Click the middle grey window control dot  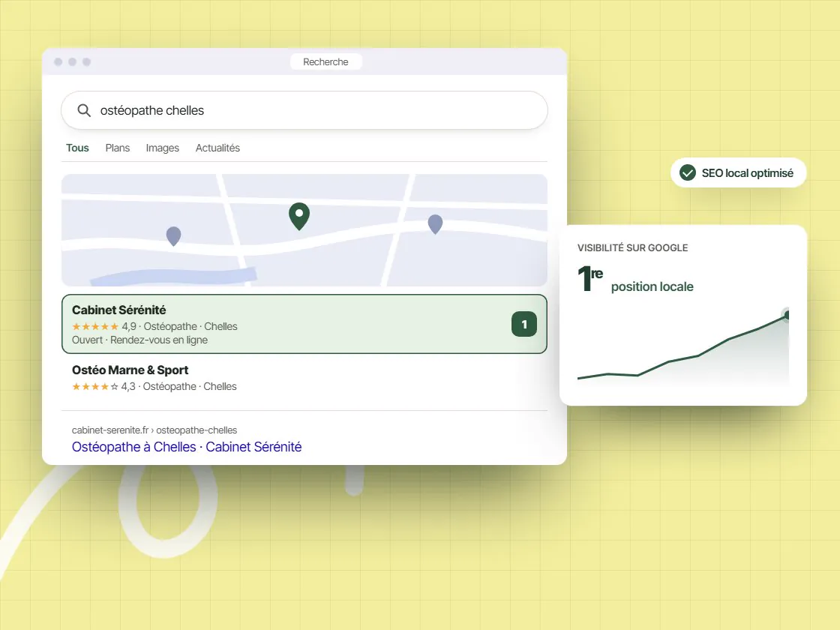(x=72, y=61)
